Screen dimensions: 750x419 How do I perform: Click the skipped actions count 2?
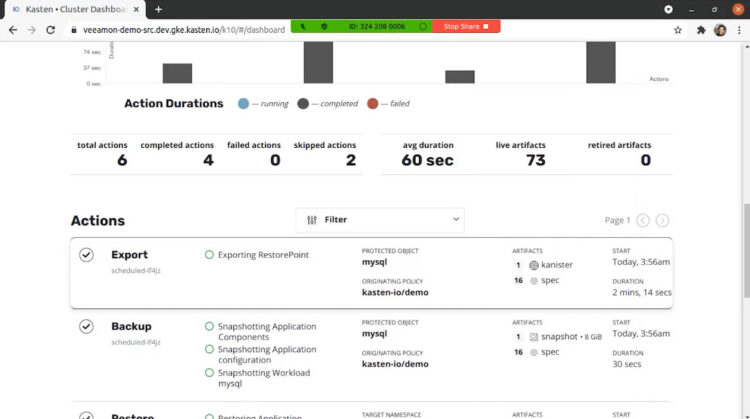pos(351,160)
